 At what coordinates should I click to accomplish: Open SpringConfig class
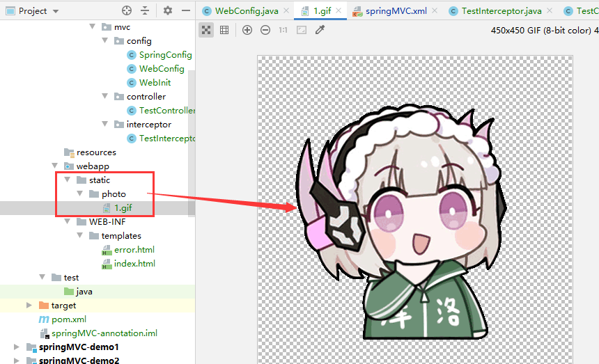[165, 55]
